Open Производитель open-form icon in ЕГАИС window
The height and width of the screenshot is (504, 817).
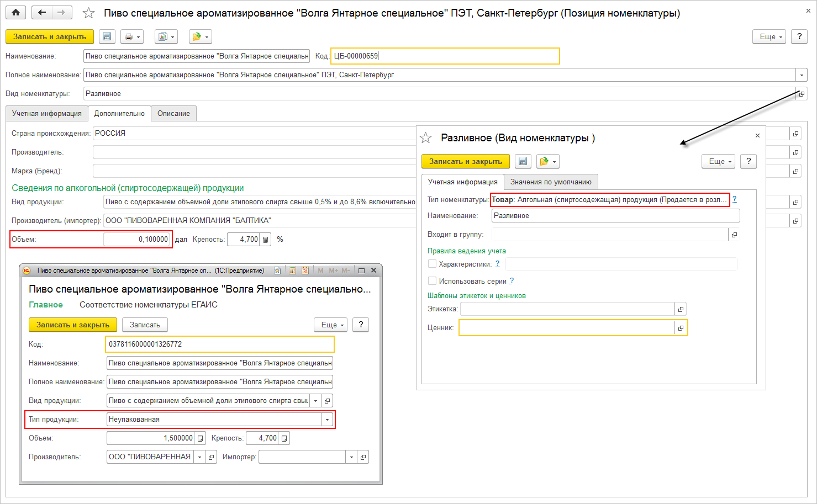click(x=211, y=457)
